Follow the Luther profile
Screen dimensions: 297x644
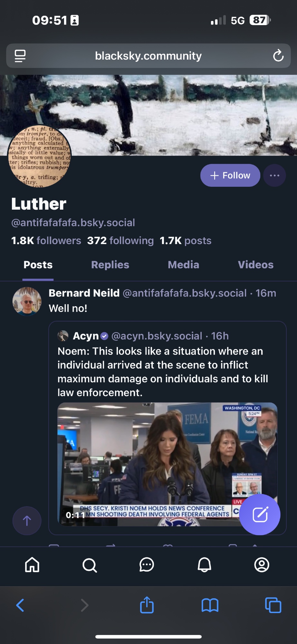click(230, 175)
